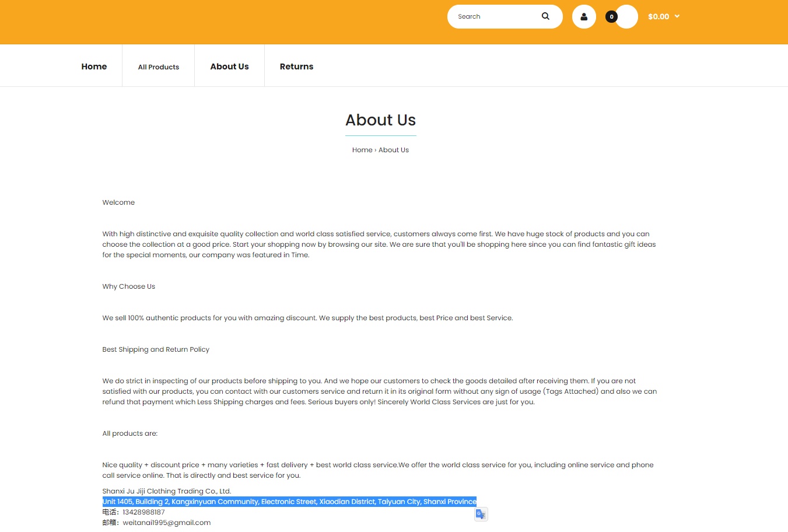The image size is (788, 532).
Task: Click the Best Shipping and Return Policy text
Action: point(156,349)
